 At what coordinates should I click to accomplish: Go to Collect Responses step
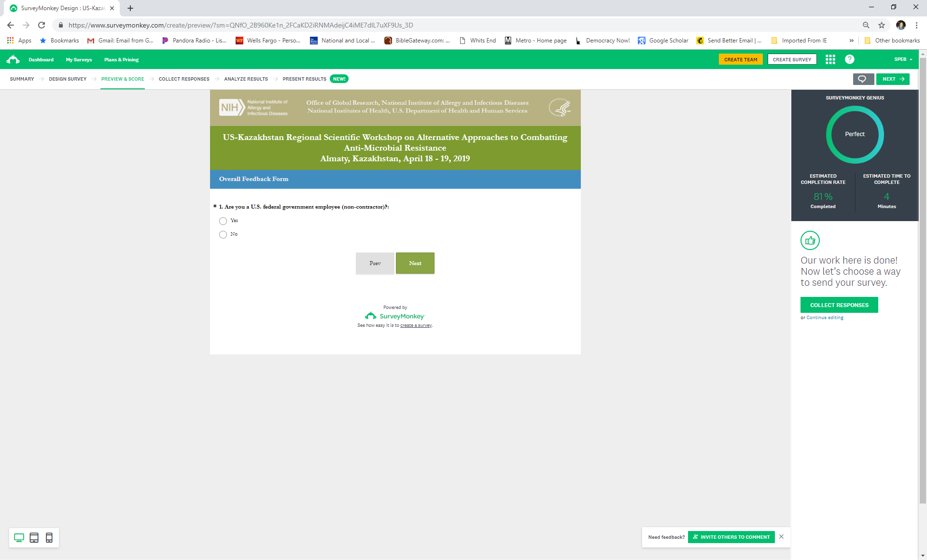click(184, 79)
